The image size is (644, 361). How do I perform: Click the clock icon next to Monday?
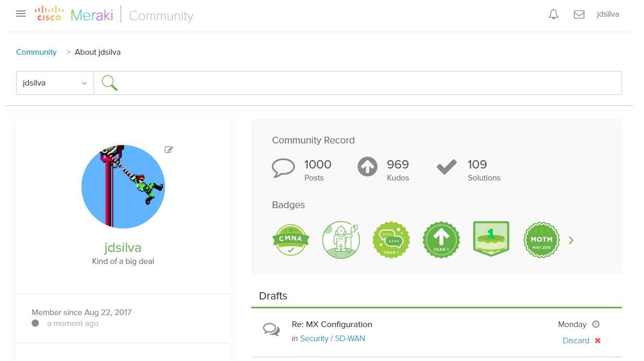pyautogui.click(x=595, y=324)
